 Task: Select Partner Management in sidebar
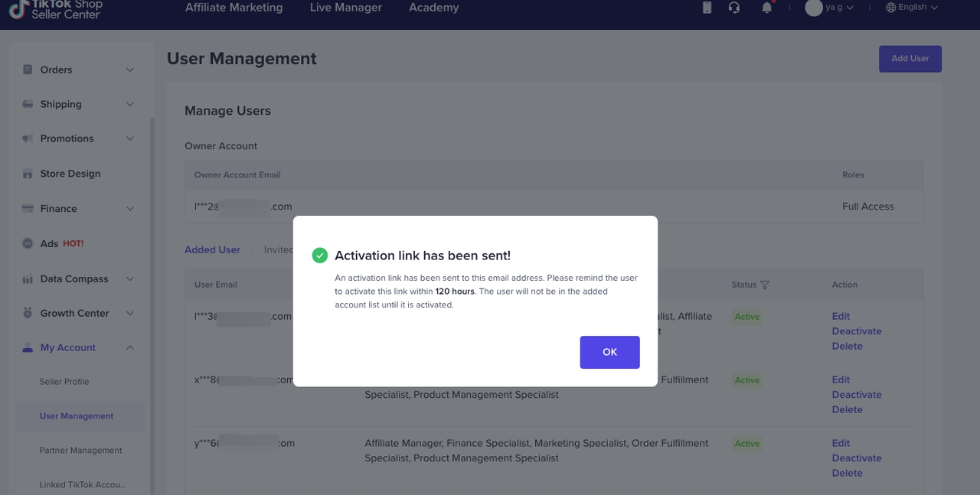(80, 451)
